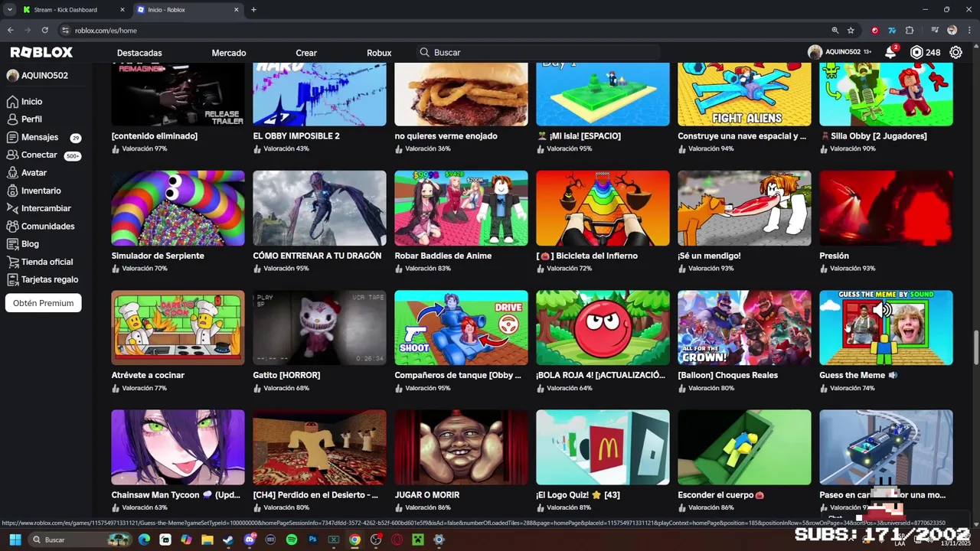Open Minecraft from the taskbar
Viewport: 980px width, 551px height.
coord(417,540)
